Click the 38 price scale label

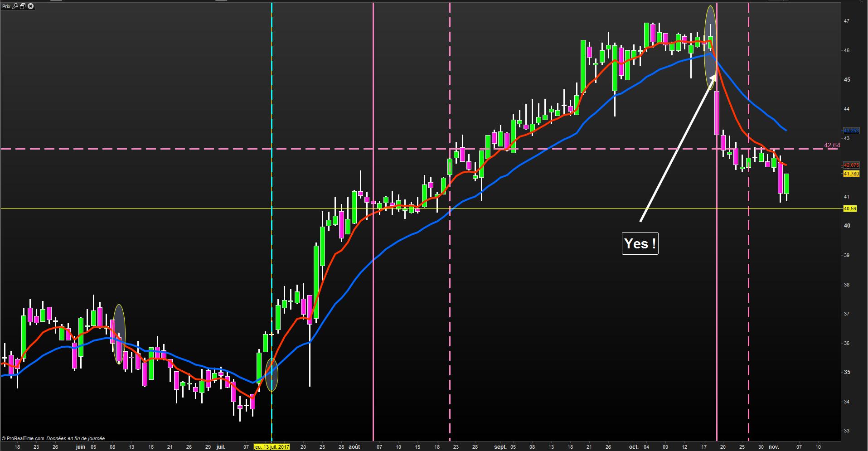[846, 285]
